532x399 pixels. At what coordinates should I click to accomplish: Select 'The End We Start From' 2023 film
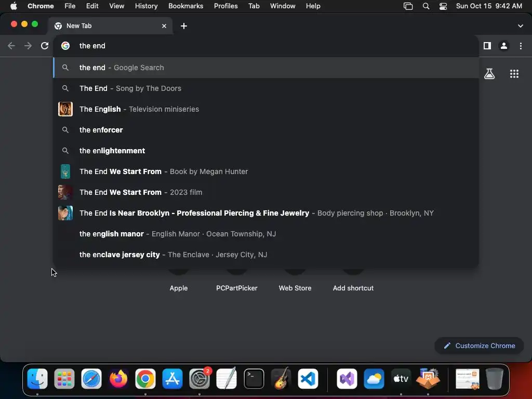coord(266,192)
